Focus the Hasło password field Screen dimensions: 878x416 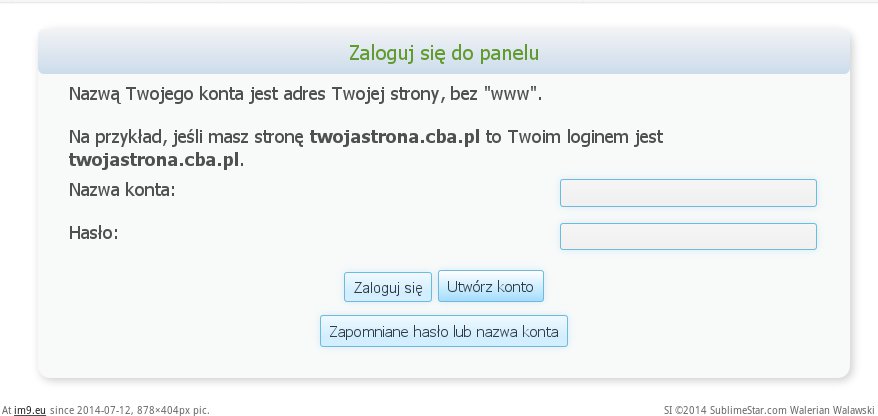[688, 237]
